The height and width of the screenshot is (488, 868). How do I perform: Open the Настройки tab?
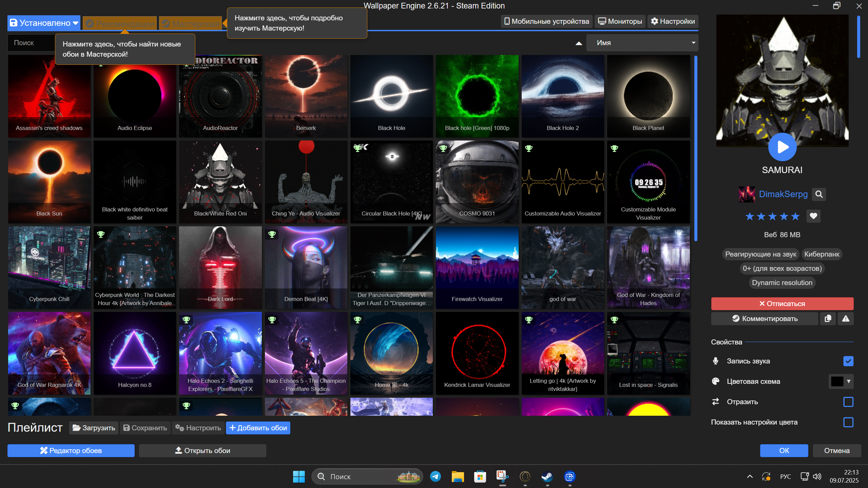click(x=673, y=21)
